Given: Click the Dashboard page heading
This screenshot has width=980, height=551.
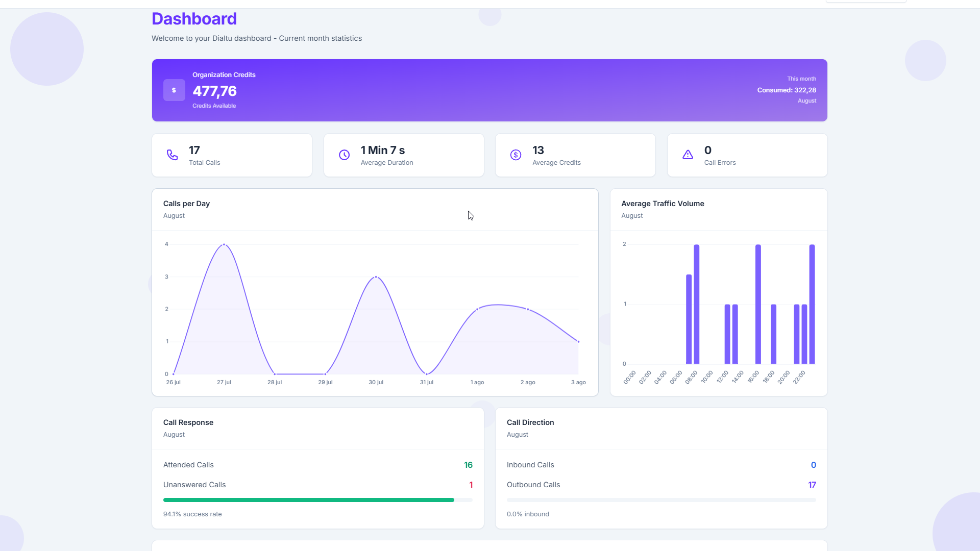Looking at the screenshot, I should pyautogui.click(x=194, y=19).
